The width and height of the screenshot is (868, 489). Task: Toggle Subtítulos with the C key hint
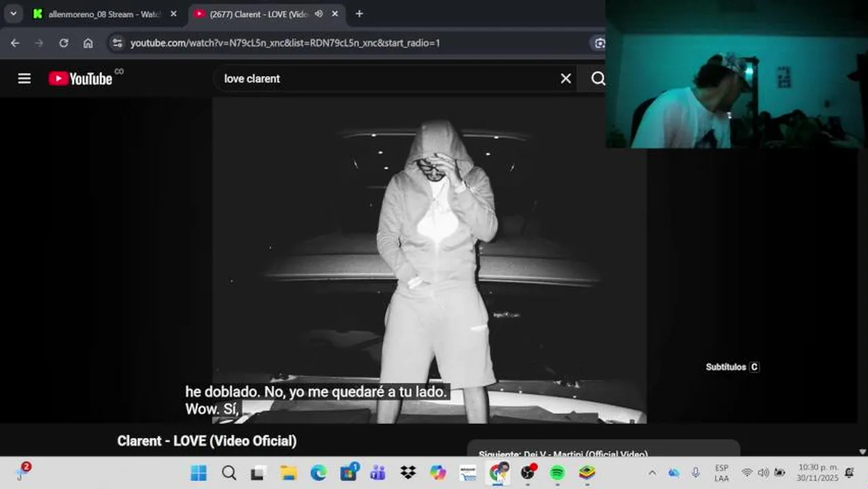click(732, 367)
